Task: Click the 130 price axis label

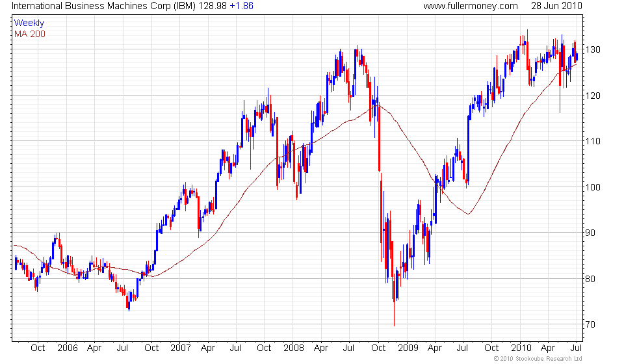Action: (x=593, y=49)
